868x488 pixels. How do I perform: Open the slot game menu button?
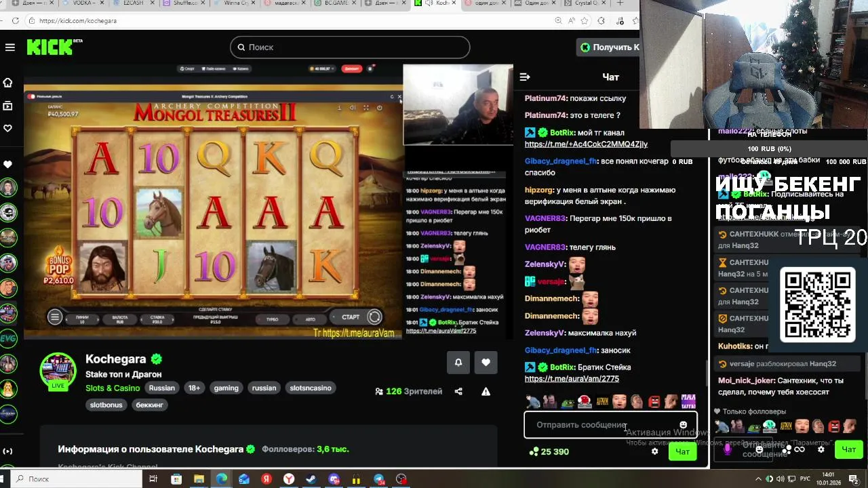coord(55,317)
